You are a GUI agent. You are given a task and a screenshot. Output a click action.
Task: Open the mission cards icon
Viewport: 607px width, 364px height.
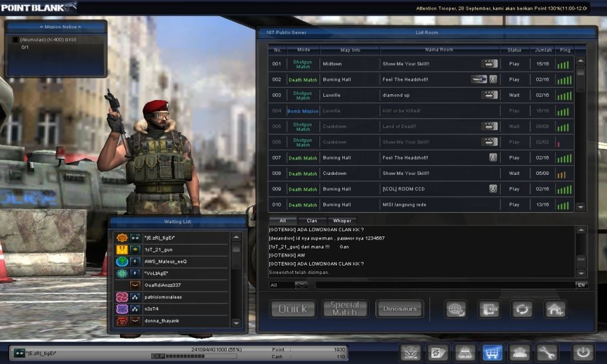pyautogui.click(x=438, y=352)
